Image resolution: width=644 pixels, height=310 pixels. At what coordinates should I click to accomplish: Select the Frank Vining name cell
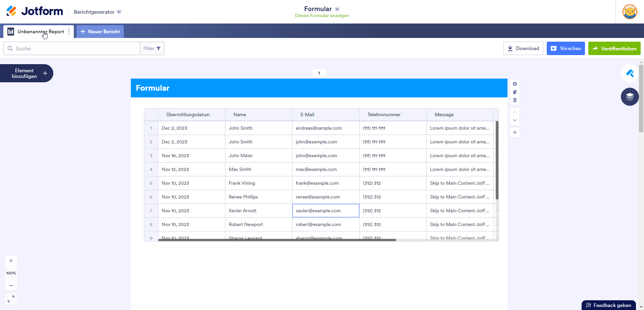click(x=259, y=183)
